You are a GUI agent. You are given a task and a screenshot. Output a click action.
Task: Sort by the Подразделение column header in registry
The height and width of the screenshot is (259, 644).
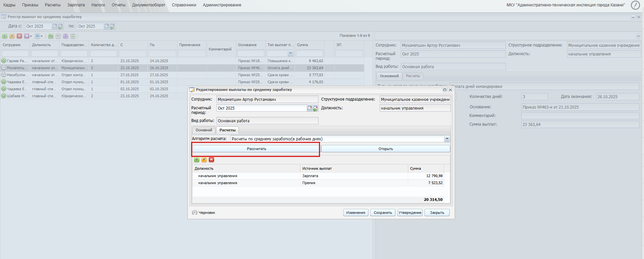click(x=74, y=45)
